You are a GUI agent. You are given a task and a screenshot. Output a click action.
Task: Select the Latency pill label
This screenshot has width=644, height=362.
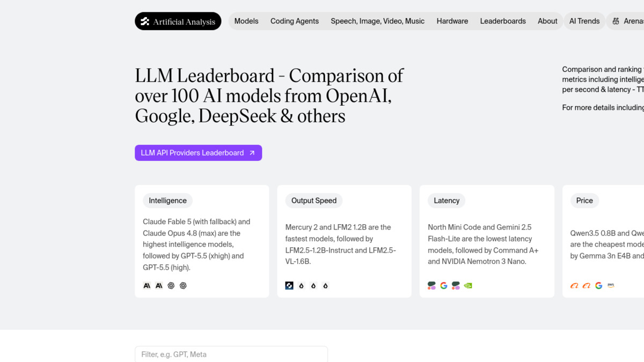point(447,201)
